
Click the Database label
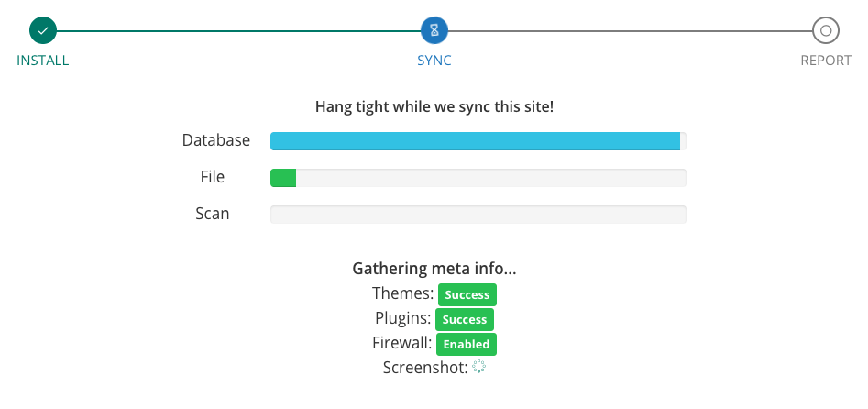216,140
